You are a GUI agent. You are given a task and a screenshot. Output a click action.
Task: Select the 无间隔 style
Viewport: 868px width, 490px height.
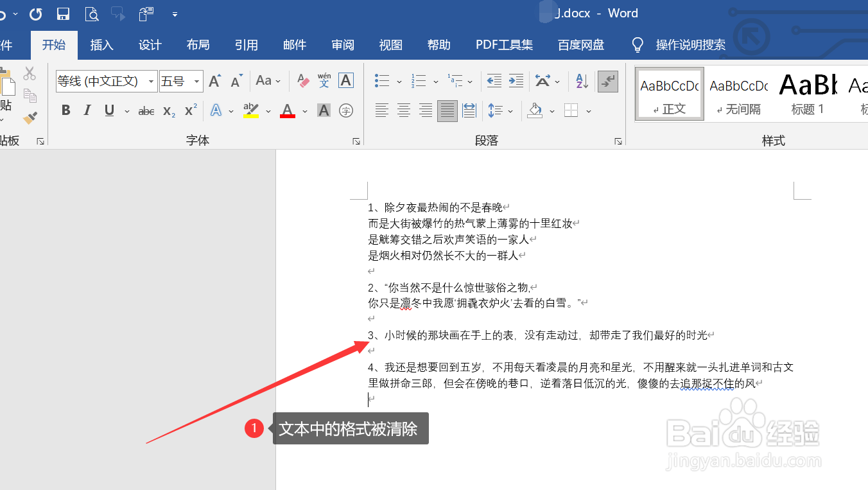point(739,94)
